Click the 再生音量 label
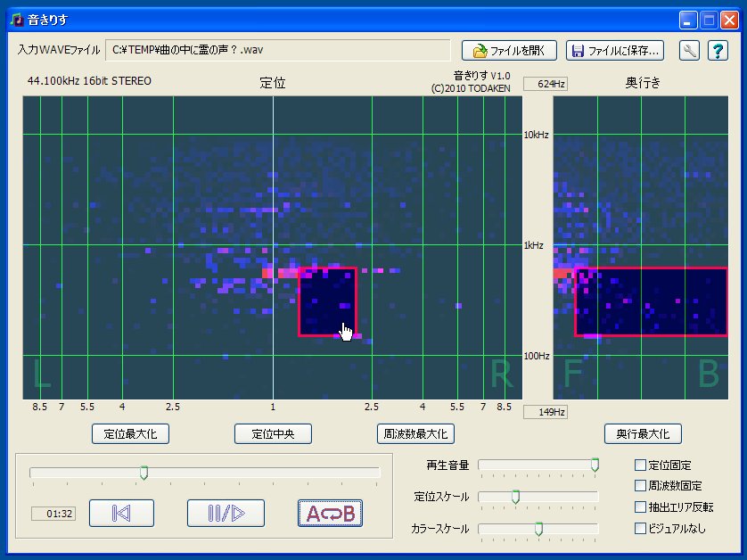The height and width of the screenshot is (560, 747). (x=447, y=465)
